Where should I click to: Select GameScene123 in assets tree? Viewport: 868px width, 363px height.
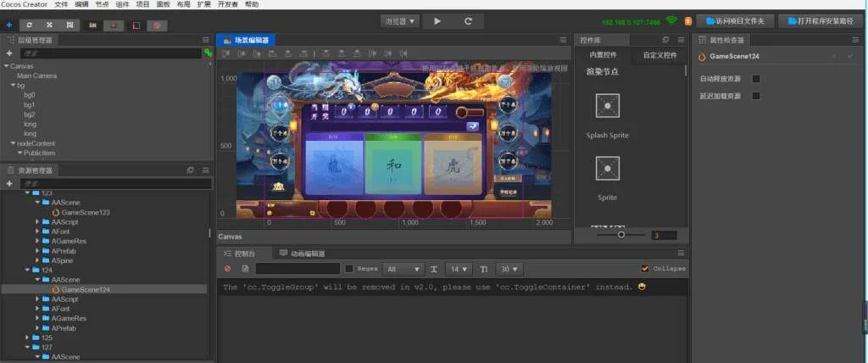click(x=86, y=212)
